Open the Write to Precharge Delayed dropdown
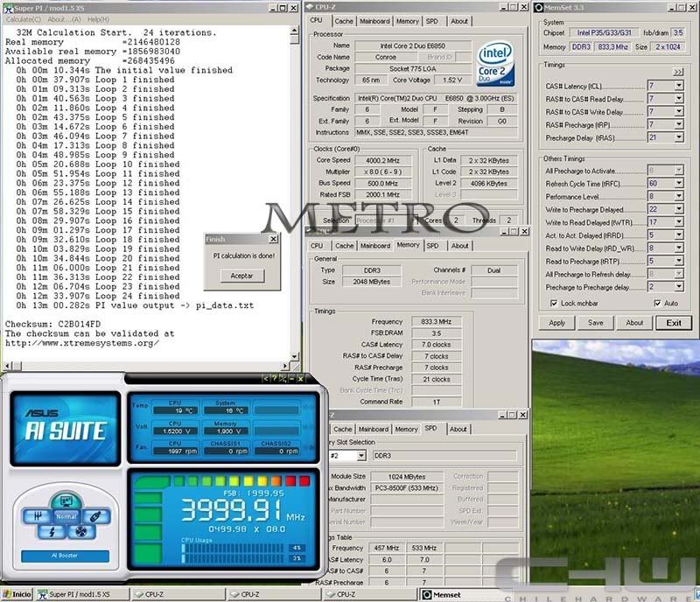This screenshot has height=602, width=700. (x=679, y=209)
